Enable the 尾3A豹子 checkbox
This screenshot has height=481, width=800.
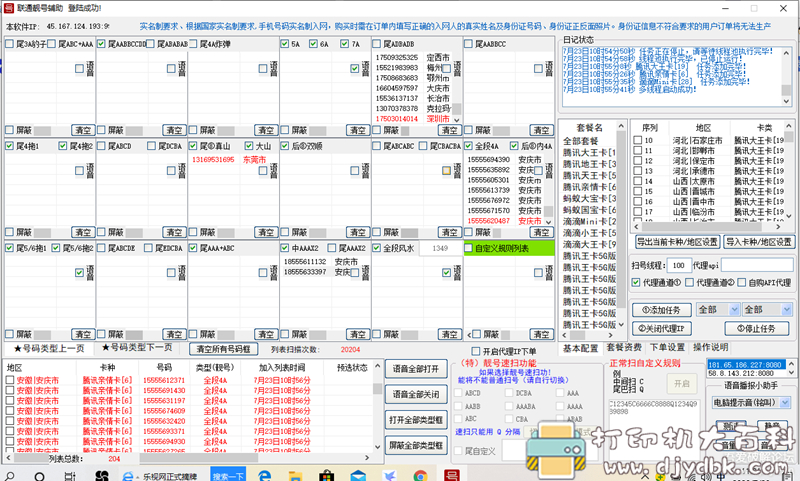click(x=10, y=44)
